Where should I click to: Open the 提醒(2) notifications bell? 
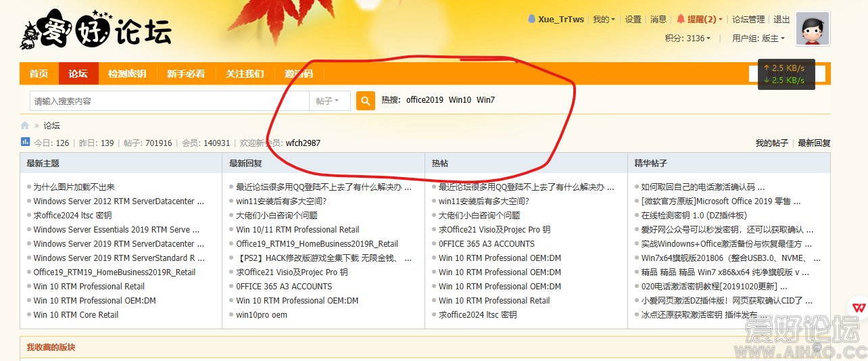[x=700, y=20]
